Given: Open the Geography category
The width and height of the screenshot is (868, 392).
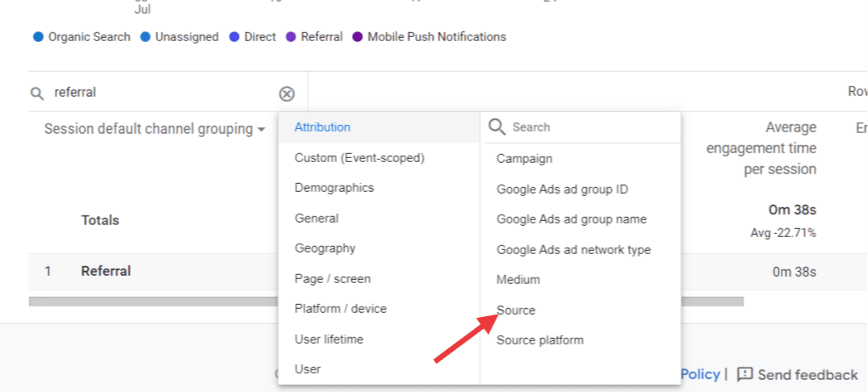Looking at the screenshot, I should (x=379, y=248).
